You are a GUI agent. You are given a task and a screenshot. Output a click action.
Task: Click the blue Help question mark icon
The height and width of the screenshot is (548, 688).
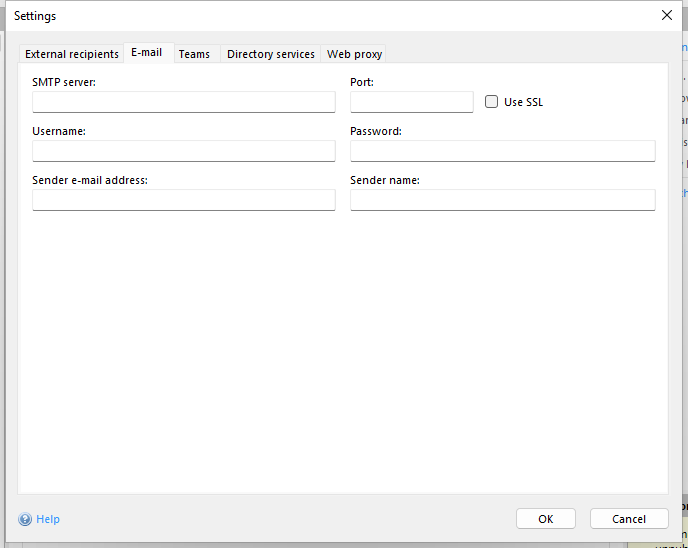pos(25,519)
